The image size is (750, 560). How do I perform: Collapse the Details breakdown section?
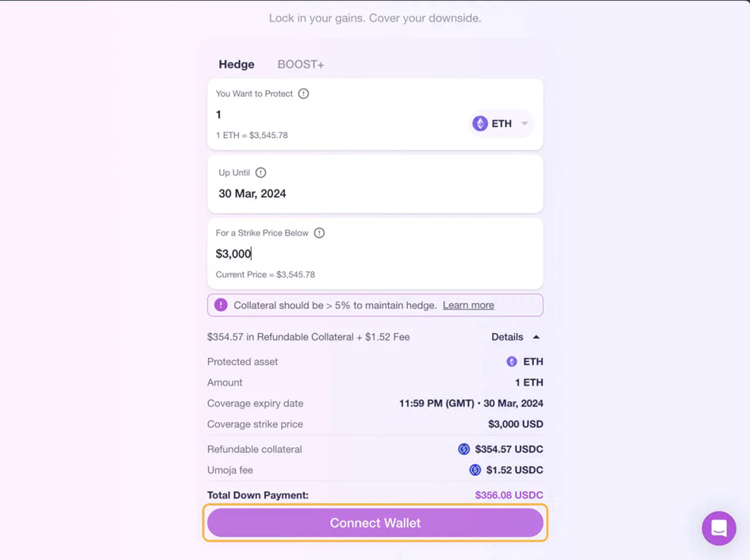515,336
